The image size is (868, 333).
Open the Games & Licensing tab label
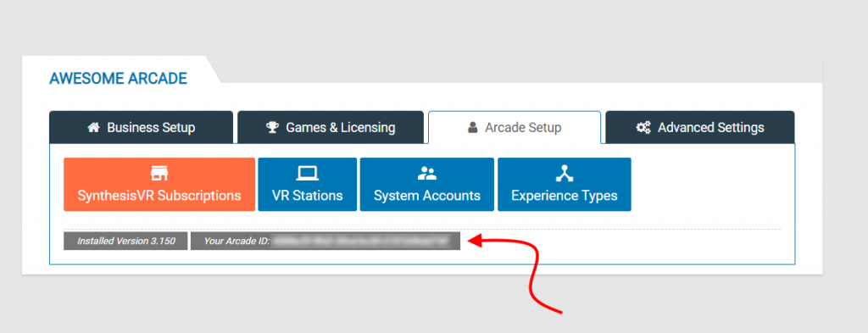click(341, 128)
